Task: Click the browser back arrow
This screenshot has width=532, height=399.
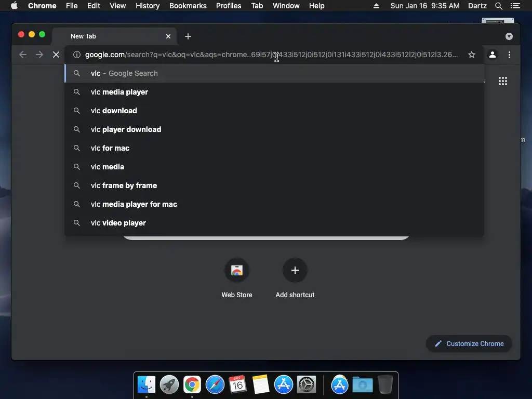Action: 23,55
